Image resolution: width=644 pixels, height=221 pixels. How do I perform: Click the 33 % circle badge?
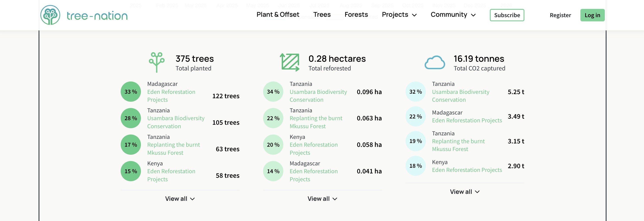tap(131, 92)
